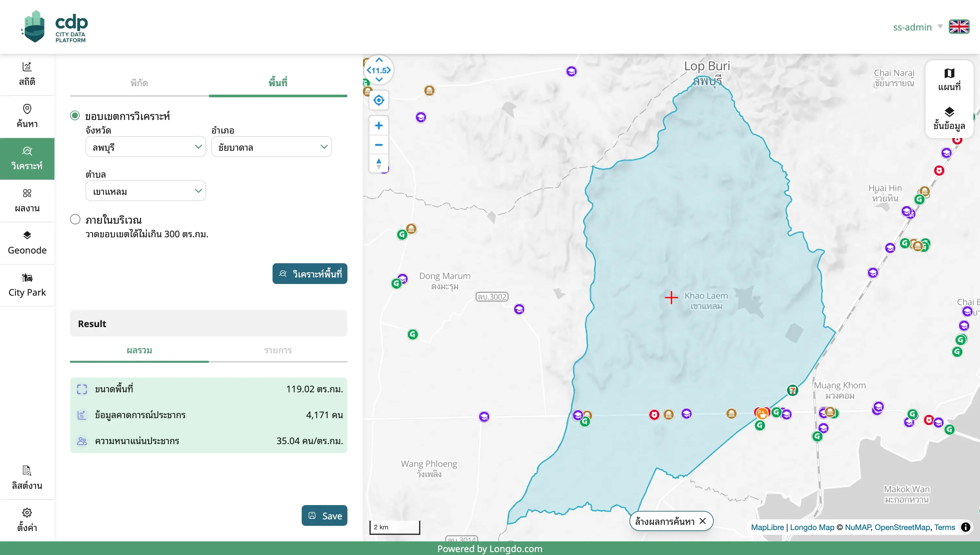Click the green G marker near Dong Marum
980x555 pixels.
coord(397,284)
